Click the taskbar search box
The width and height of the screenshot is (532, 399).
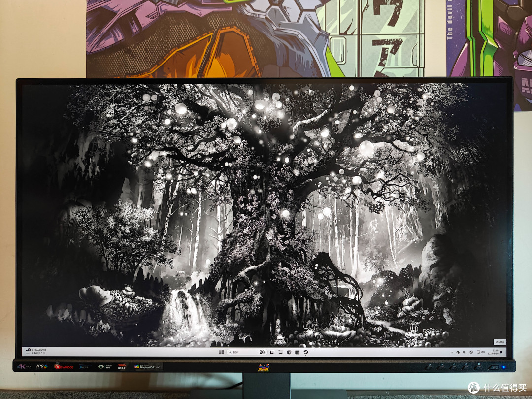(x=247, y=352)
